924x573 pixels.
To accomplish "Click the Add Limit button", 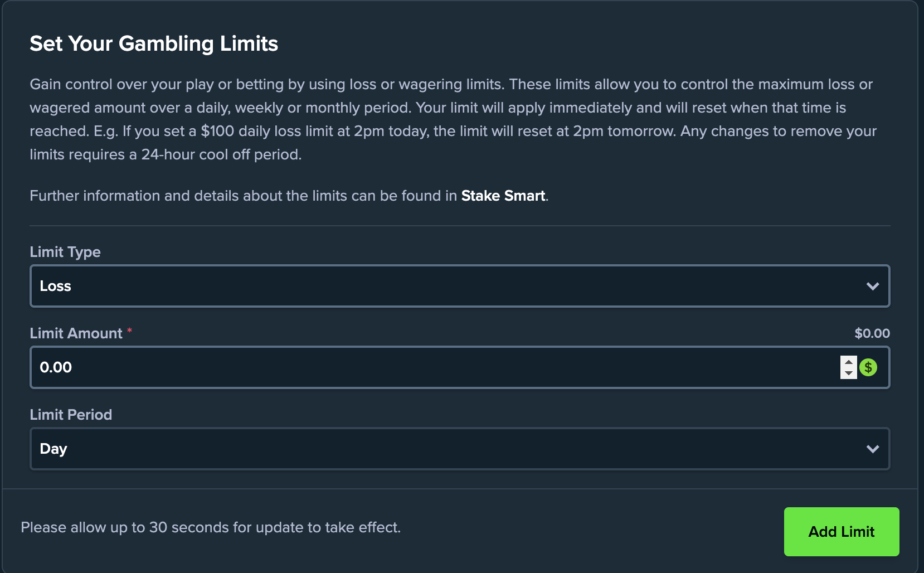I will tap(841, 531).
